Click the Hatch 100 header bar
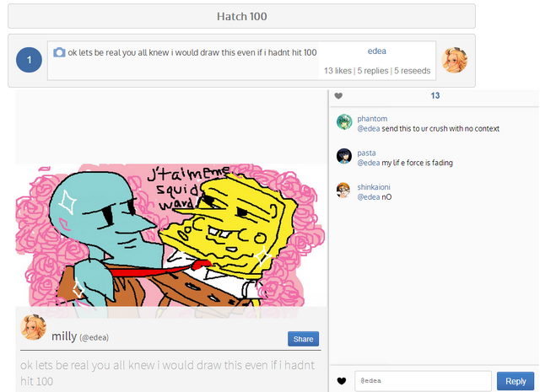 point(242,16)
